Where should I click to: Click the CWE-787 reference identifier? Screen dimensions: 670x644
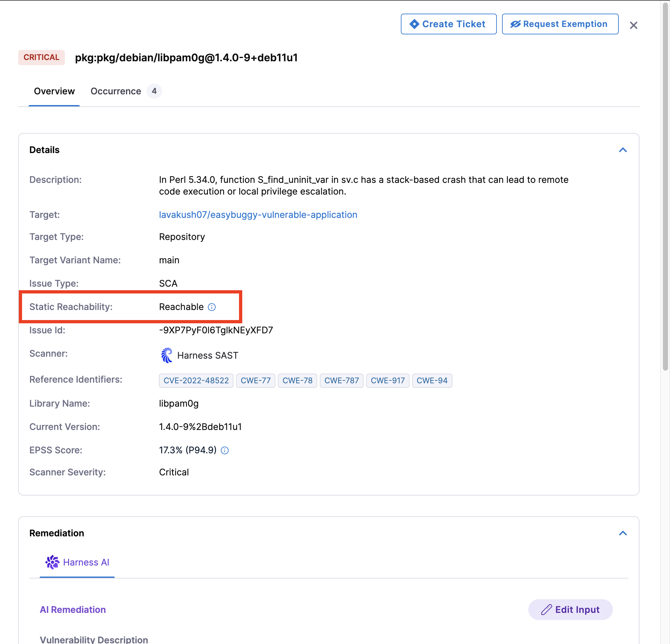point(341,380)
